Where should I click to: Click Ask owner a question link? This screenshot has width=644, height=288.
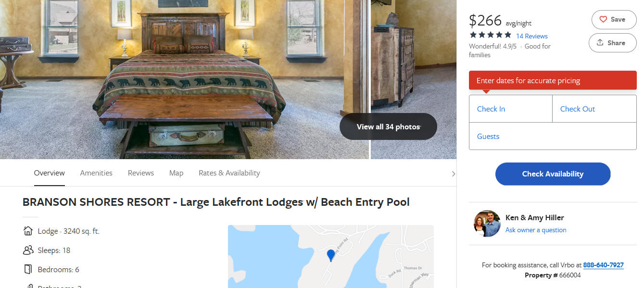click(x=536, y=230)
